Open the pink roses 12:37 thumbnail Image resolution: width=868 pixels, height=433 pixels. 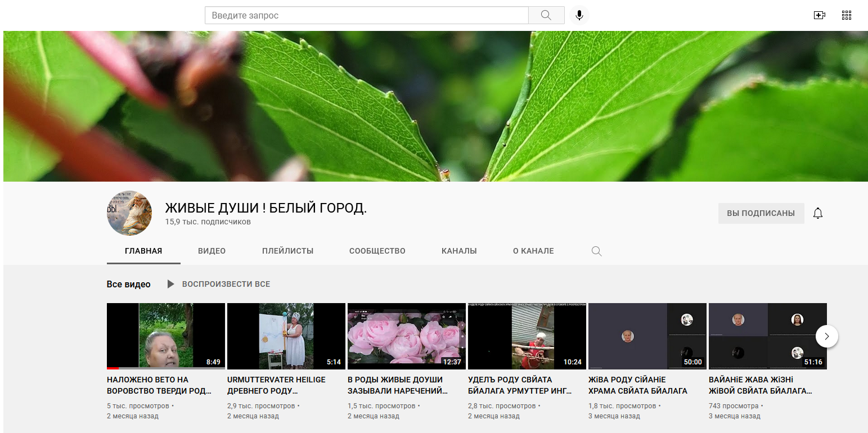[x=407, y=336]
